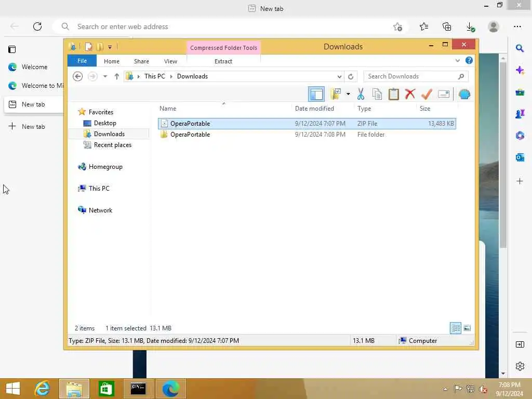Switch to the Share ribbon tab

(x=141, y=61)
